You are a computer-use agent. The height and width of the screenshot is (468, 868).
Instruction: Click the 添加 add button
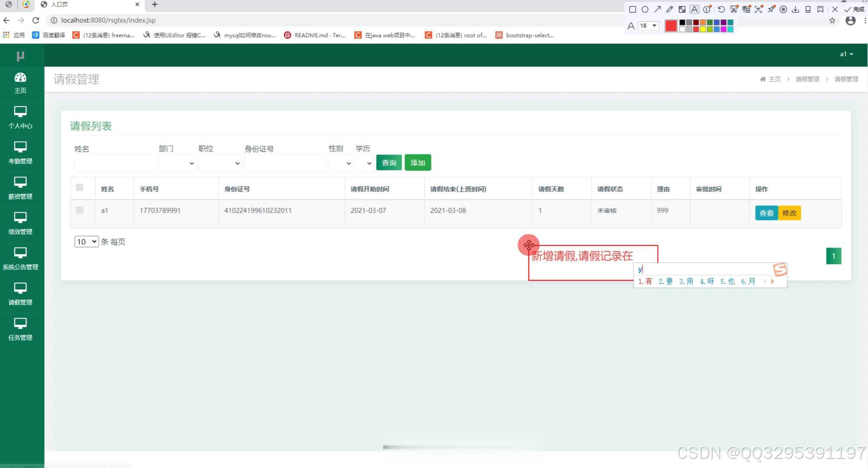[x=418, y=163]
